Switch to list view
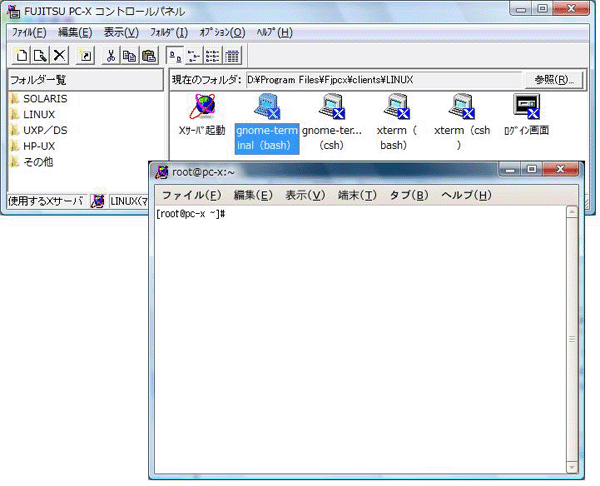Screen dimensions: 600x486 [213, 56]
